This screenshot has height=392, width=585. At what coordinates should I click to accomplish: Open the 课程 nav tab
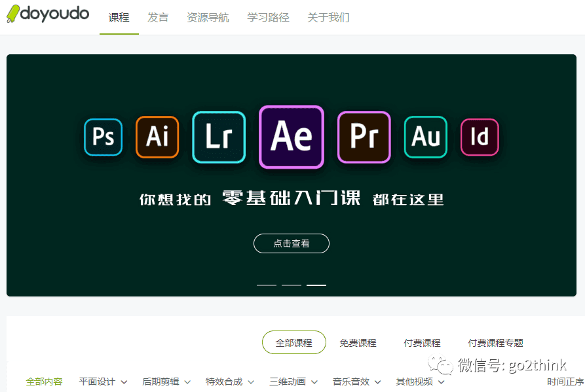coord(119,18)
